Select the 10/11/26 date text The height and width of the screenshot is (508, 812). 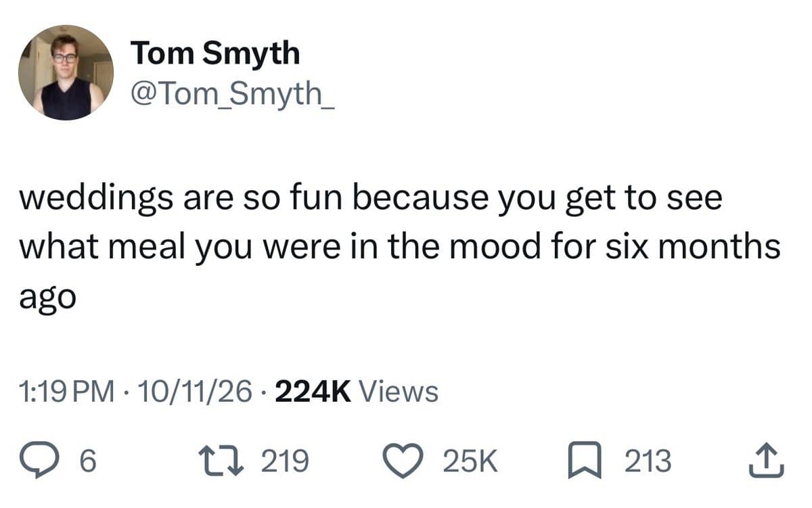point(192,391)
